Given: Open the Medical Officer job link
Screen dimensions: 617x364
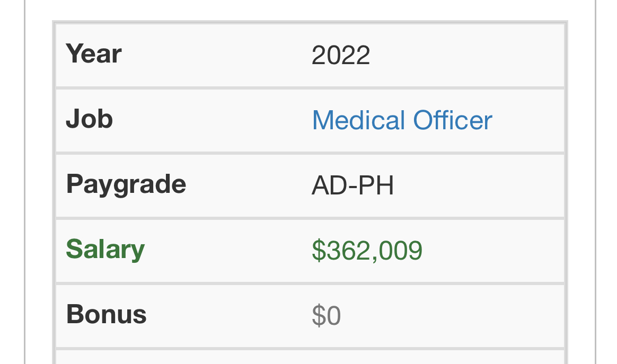Looking at the screenshot, I should pos(402,120).
